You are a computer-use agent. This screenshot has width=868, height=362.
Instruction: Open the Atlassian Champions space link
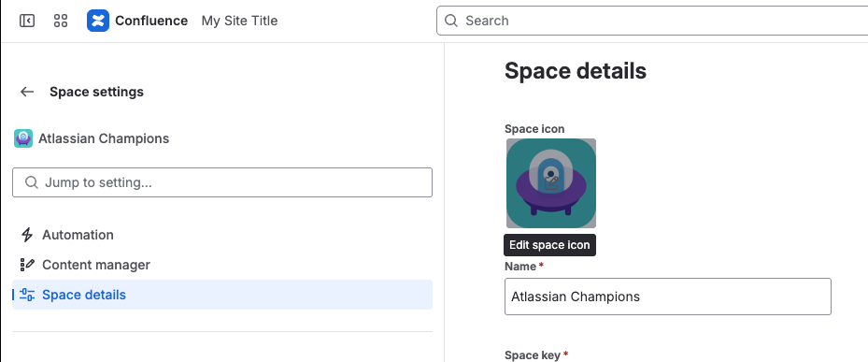(x=104, y=138)
